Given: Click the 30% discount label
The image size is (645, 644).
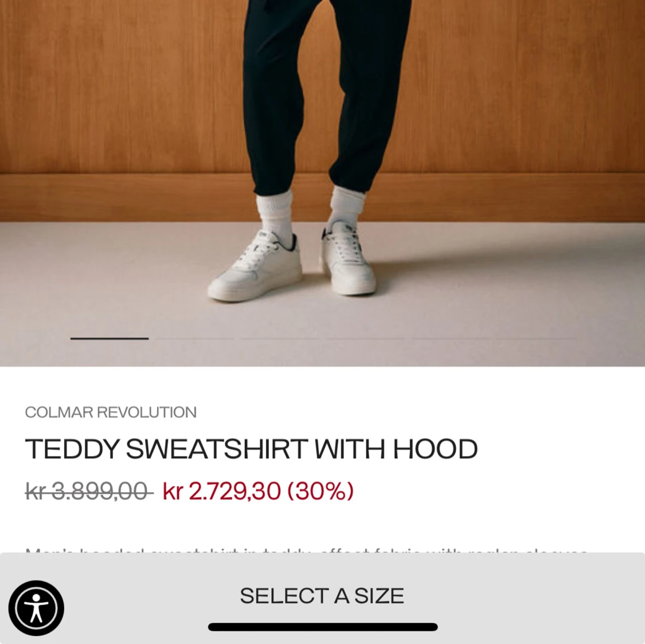Looking at the screenshot, I should 320,491.
